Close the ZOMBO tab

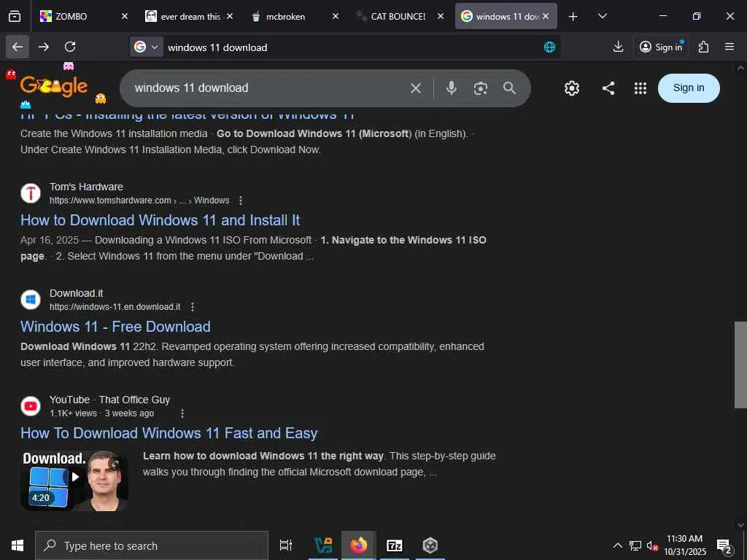tap(124, 16)
